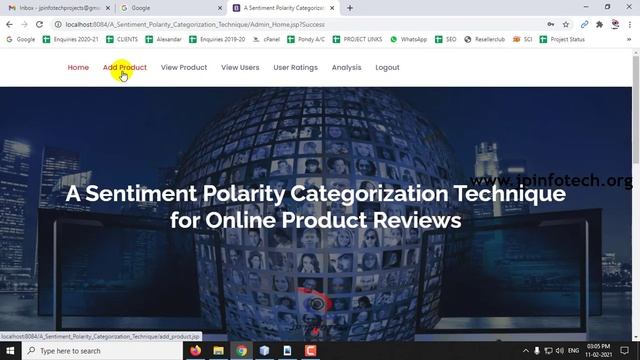Screen dimensions: 640x360
Task: Open the notification center icon
Action: click(624, 351)
